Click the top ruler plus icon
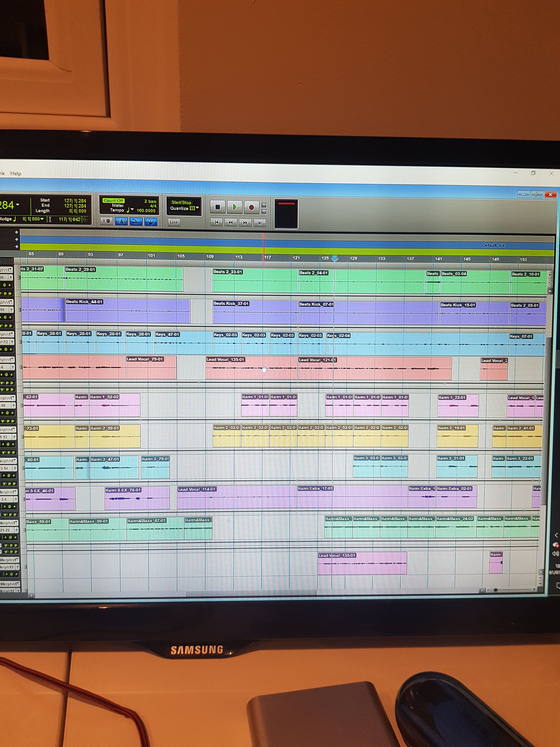The height and width of the screenshot is (747, 560). 17,232
